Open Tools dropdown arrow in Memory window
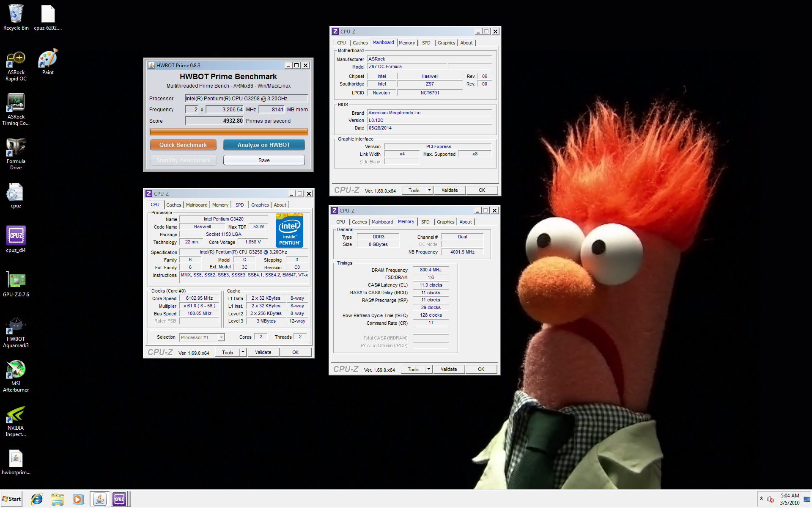The height and width of the screenshot is (508, 812). coord(428,369)
